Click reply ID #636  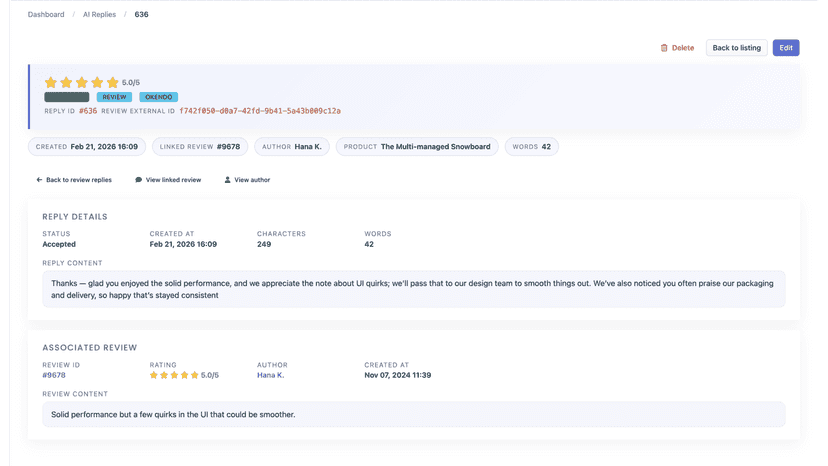[88, 111]
